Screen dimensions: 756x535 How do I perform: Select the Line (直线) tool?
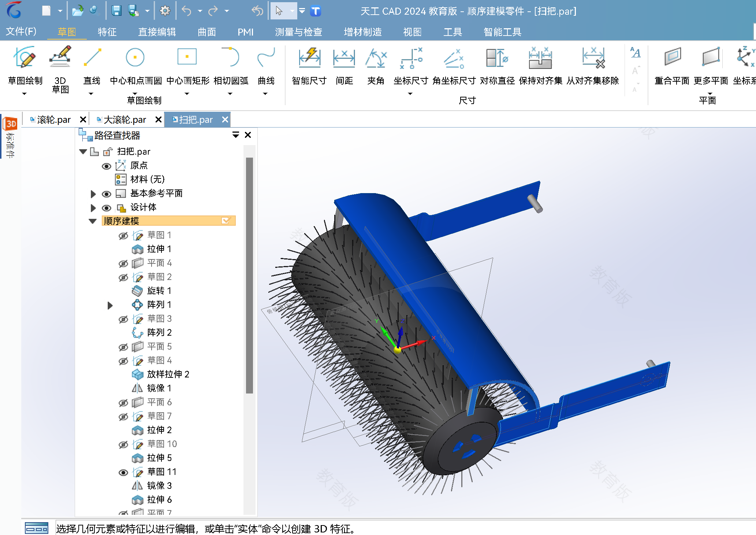92,66
